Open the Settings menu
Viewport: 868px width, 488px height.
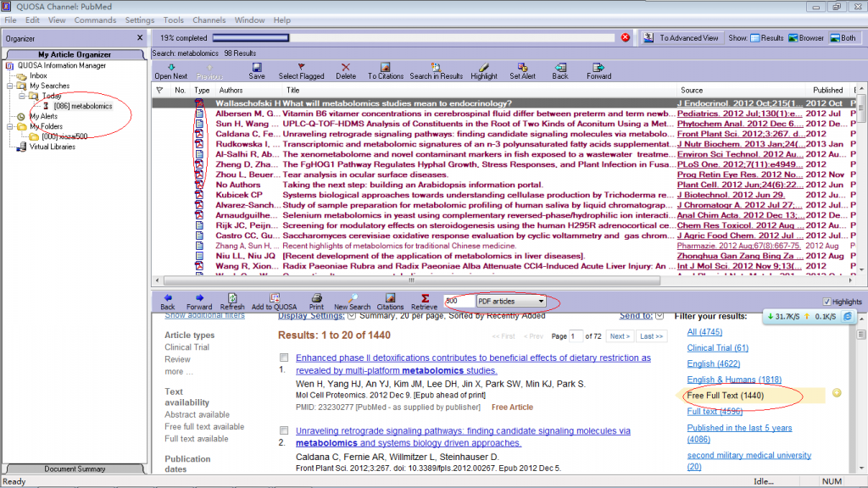click(140, 20)
